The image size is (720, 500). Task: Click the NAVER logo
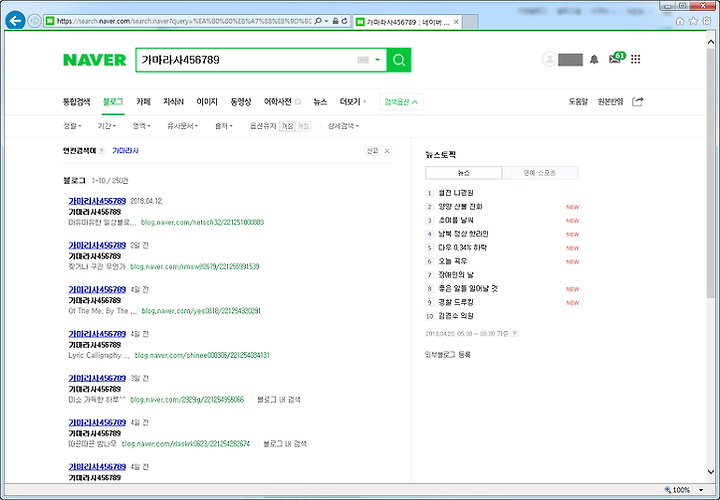click(x=95, y=60)
